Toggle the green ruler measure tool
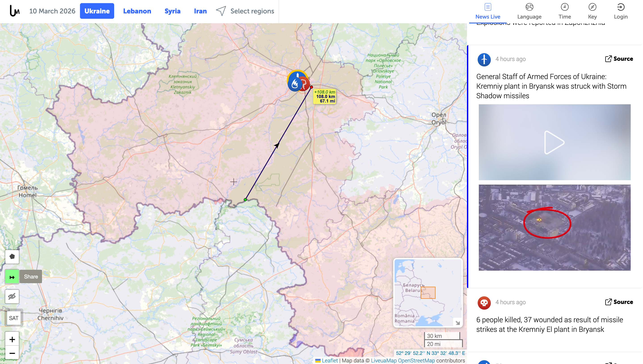The width and height of the screenshot is (643, 364). [x=12, y=277]
